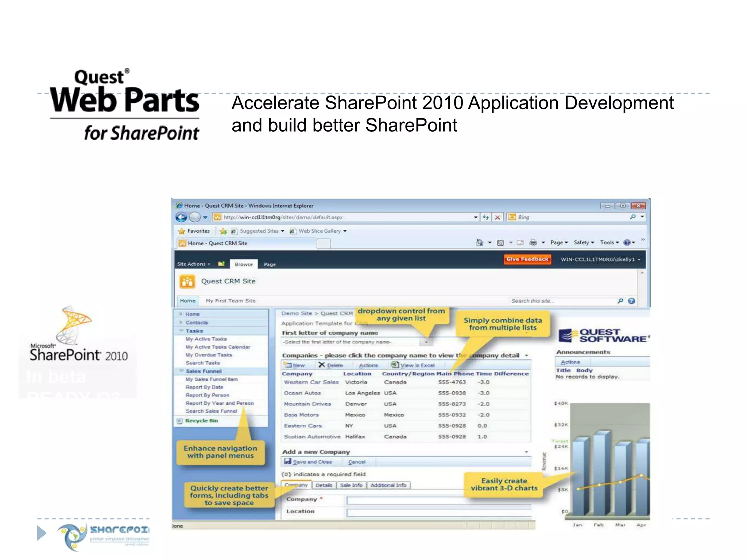Open the Report By Person link

point(207,395)
